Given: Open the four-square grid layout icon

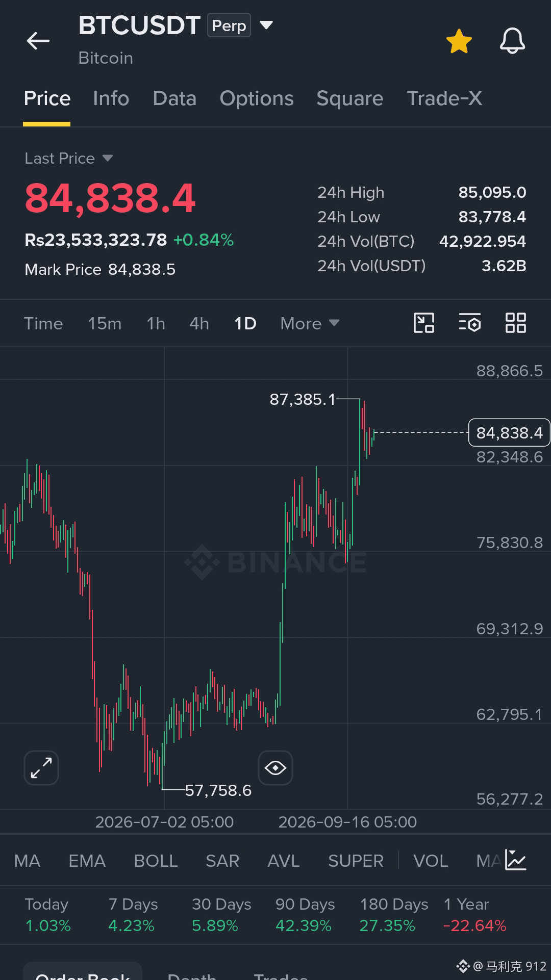Looking at the screenshot, I should (515, 323).
